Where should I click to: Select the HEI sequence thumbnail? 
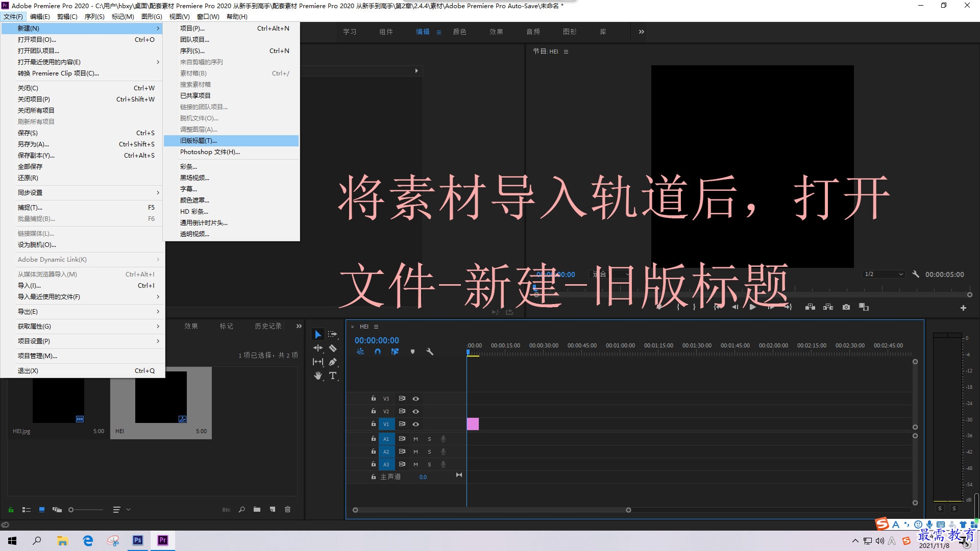pyautogui.click(x=161, y=397)
